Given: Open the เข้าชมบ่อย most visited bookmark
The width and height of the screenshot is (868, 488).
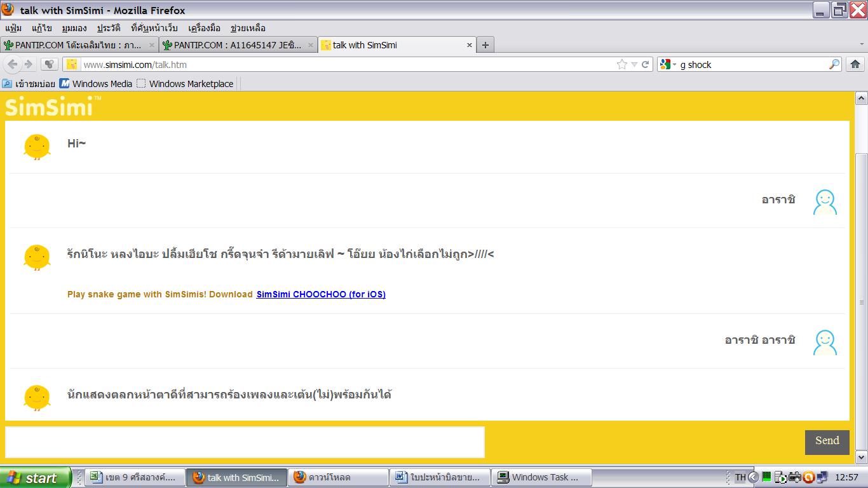Looking at the screenshot, I should click(x=29, y=84).
